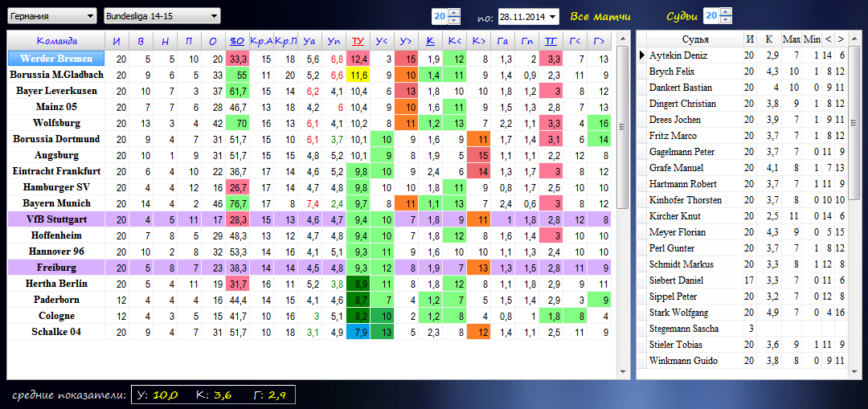The height and width of the screenshot is (409, 868).
Task: Click the referee table scroll-down arrow
Action: 854,373
